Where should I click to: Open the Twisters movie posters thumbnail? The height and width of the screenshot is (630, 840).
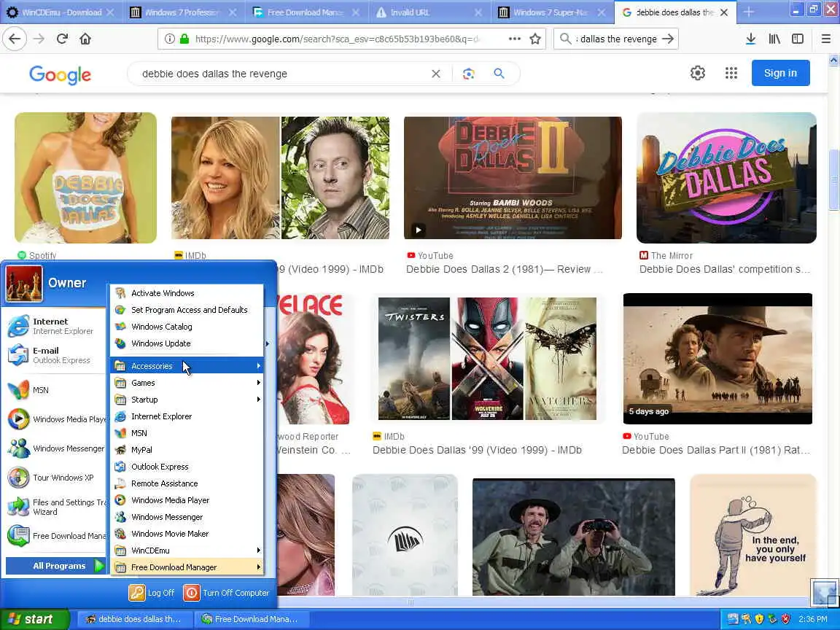click(x=488, y=359)
